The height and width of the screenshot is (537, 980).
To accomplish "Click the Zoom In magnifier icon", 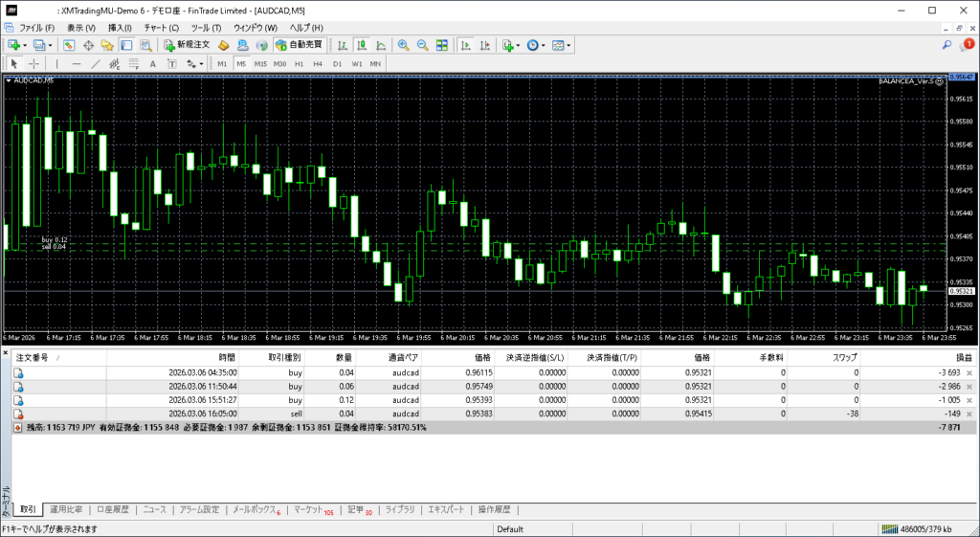I will pyautogui.click(x=404, y=45).
